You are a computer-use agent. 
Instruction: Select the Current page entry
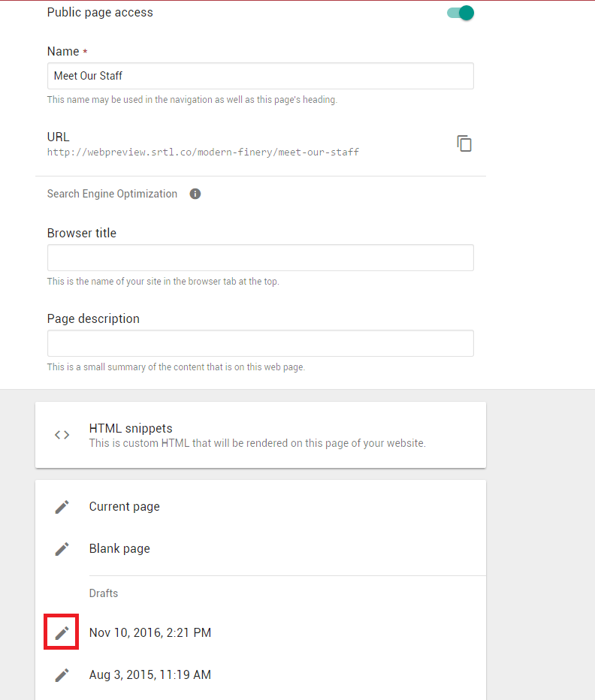point(261,507)
